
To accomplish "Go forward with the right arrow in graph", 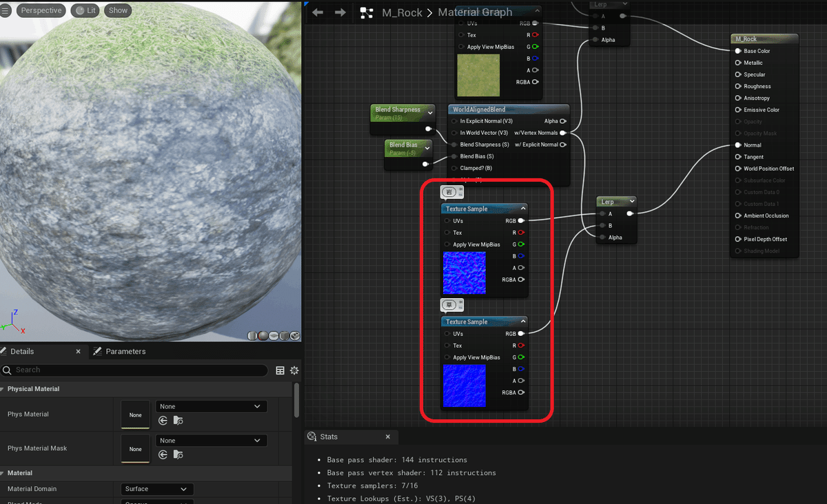I will pos(340,12).
